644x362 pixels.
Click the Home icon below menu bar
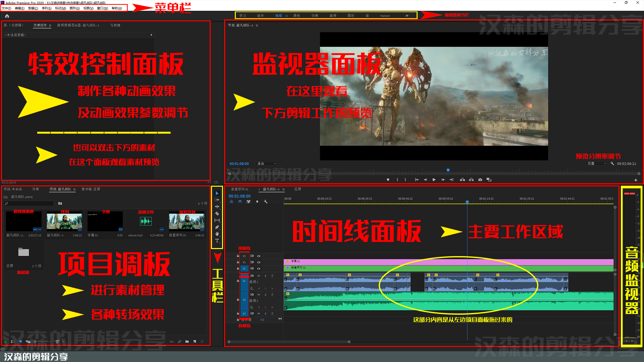pos(7,16)
